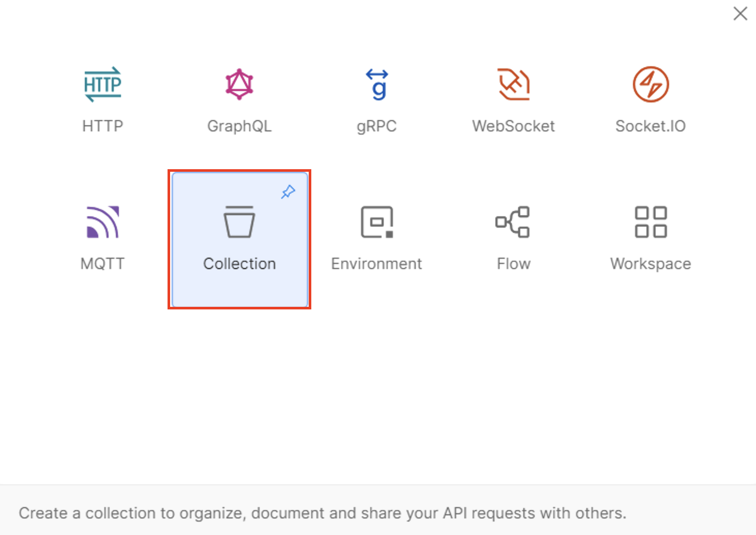Click the "HTTP" text label

[102, 126]
